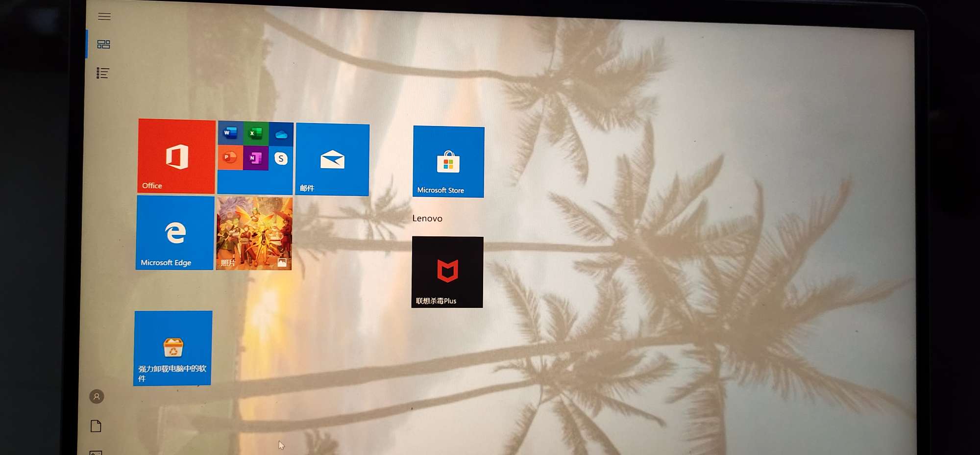Open the Microsoft Store tile
Viewport: 980px width, 455px height.
[x=448, y=162]
